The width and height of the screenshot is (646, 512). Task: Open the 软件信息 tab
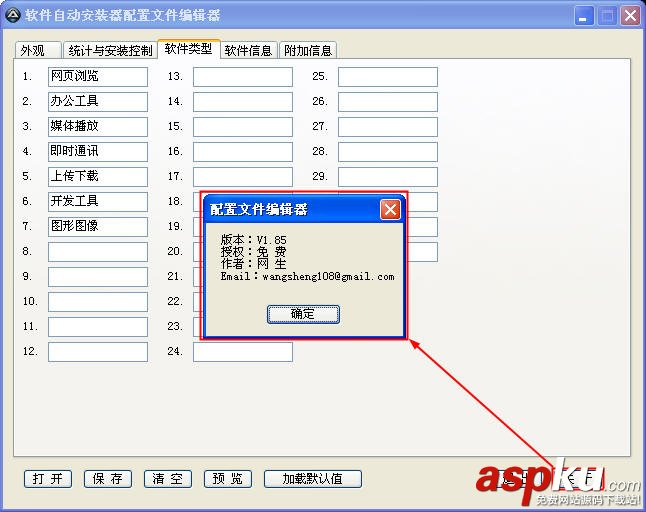click(248, 50)
